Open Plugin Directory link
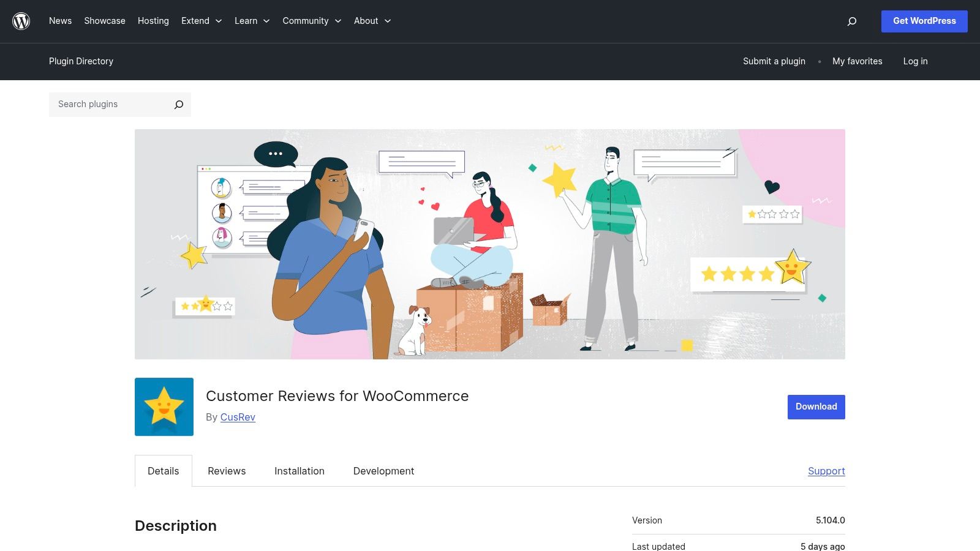Image resolution: width=980 pixels, height=551 pixels. point(81,61)
